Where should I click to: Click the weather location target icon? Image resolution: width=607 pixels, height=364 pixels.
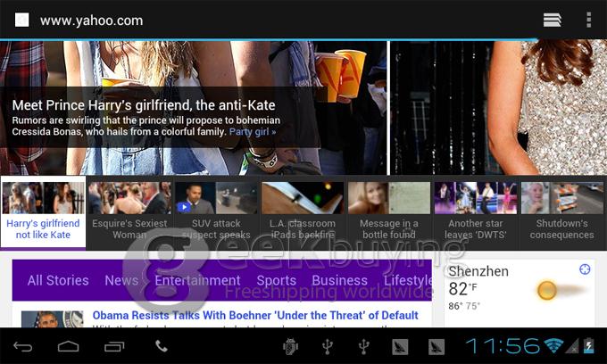[x=585, y=269]
